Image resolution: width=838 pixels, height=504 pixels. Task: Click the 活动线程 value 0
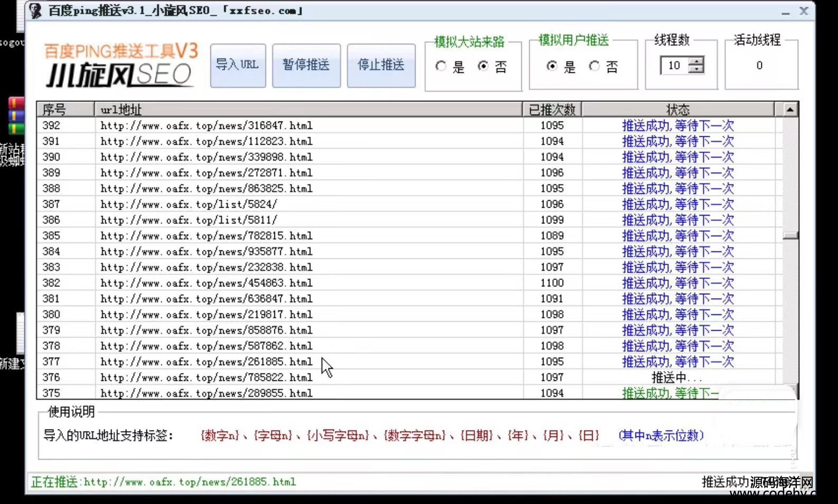759,66
